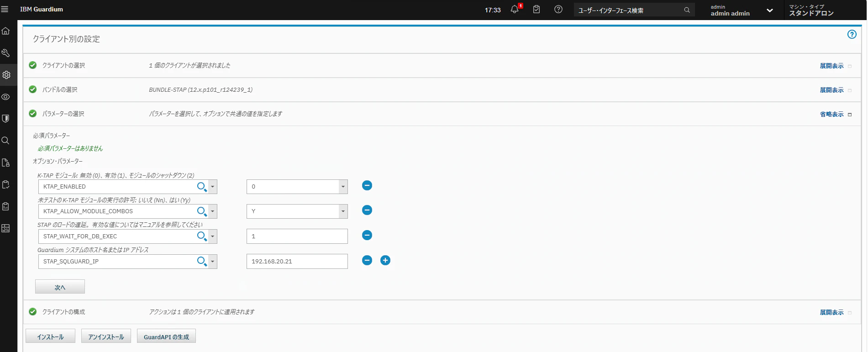Remove the STAP_WAIT_FOR_DB_EXEC parameter row
This screenshot has width=868, height=352.
click(367, 235)
